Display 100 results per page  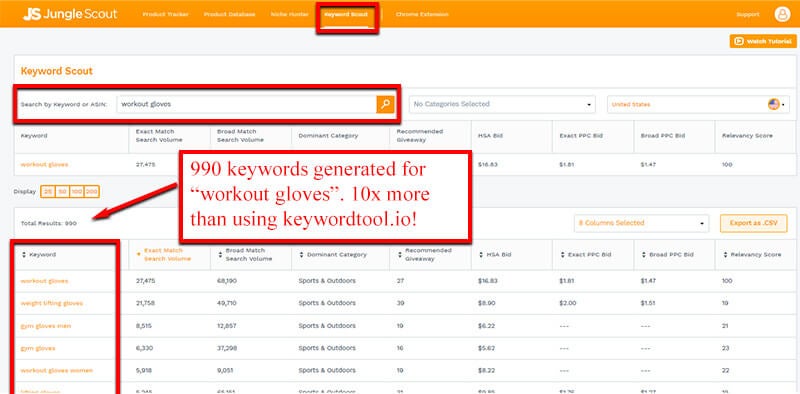point(77,192)
